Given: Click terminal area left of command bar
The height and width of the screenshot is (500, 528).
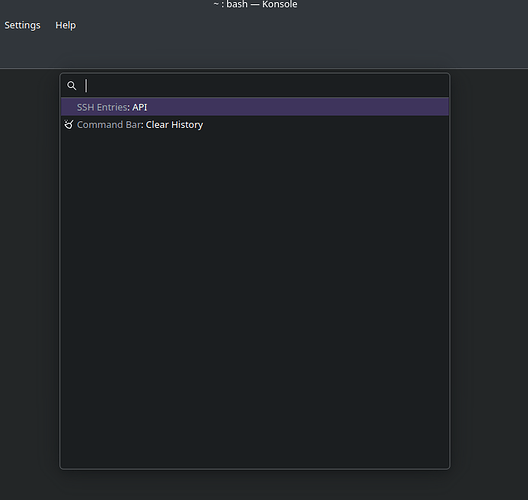Looking at the screenshot, I should [x=30, y=269].
